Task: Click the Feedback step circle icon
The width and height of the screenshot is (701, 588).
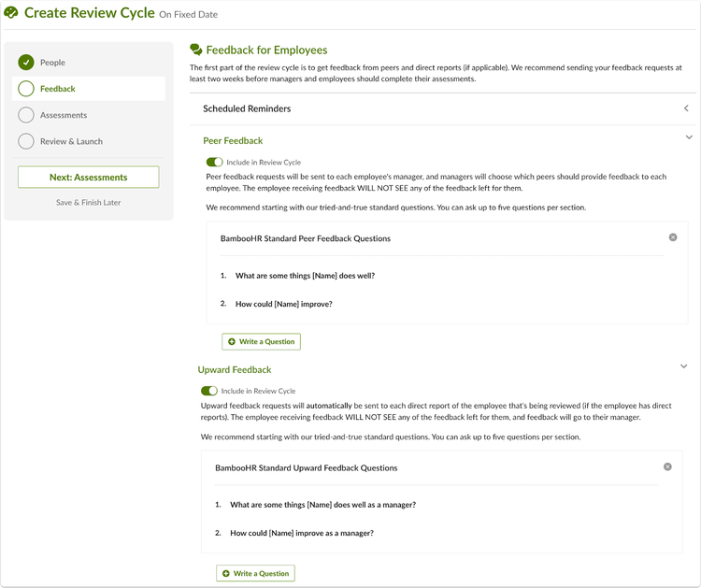Action: 26,89
